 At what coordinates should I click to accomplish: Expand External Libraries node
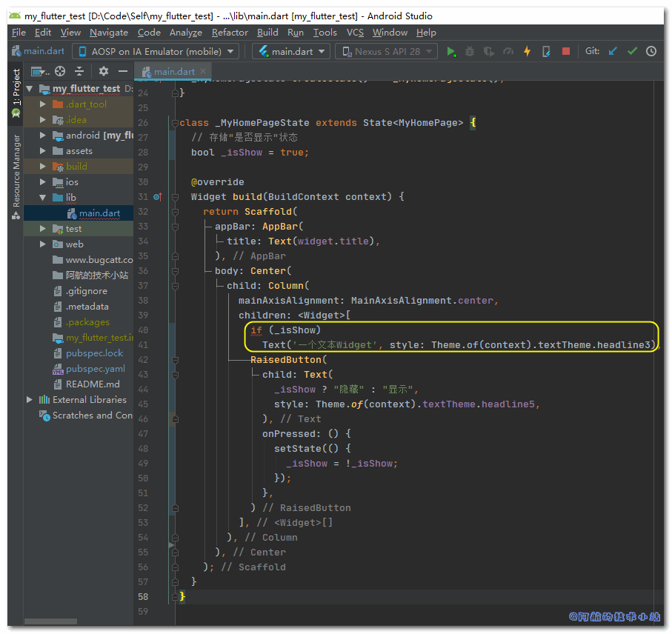click(x=30, y=400)
